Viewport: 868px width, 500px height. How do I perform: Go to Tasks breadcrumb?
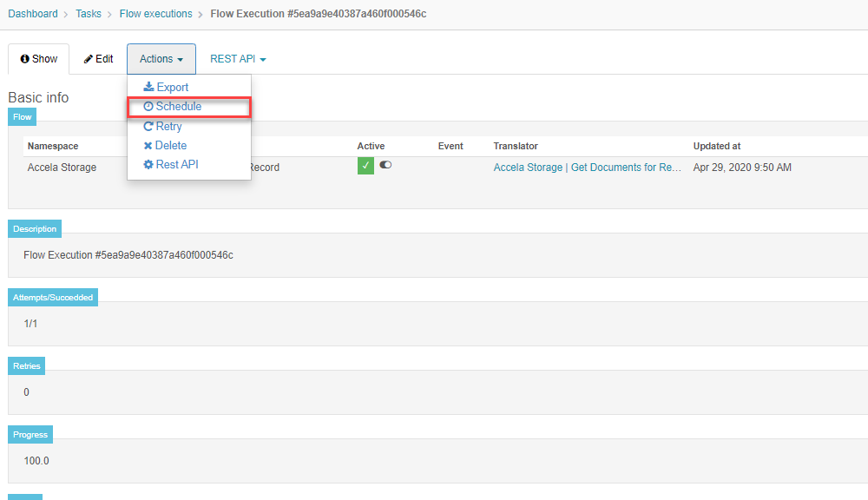89,14
